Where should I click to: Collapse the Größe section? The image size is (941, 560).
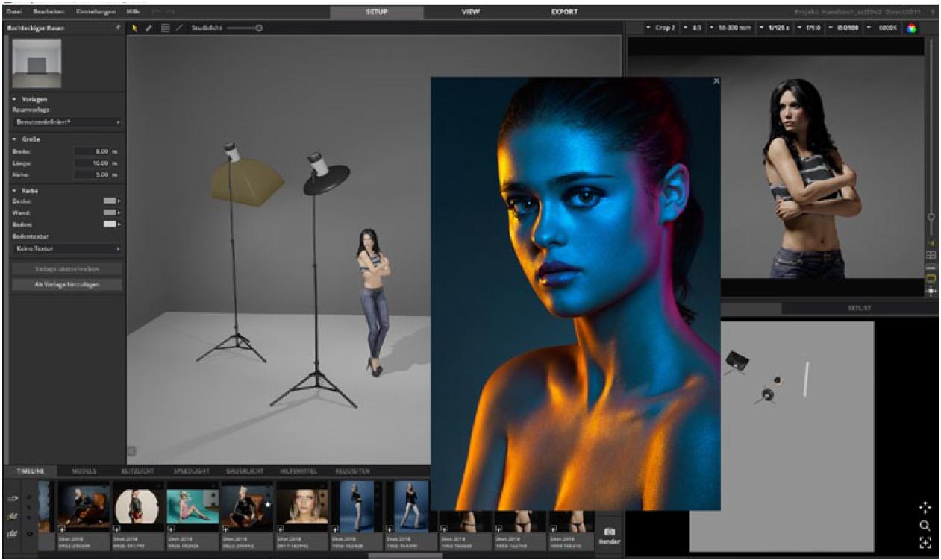pyautogui.click(x=15, y=139)
